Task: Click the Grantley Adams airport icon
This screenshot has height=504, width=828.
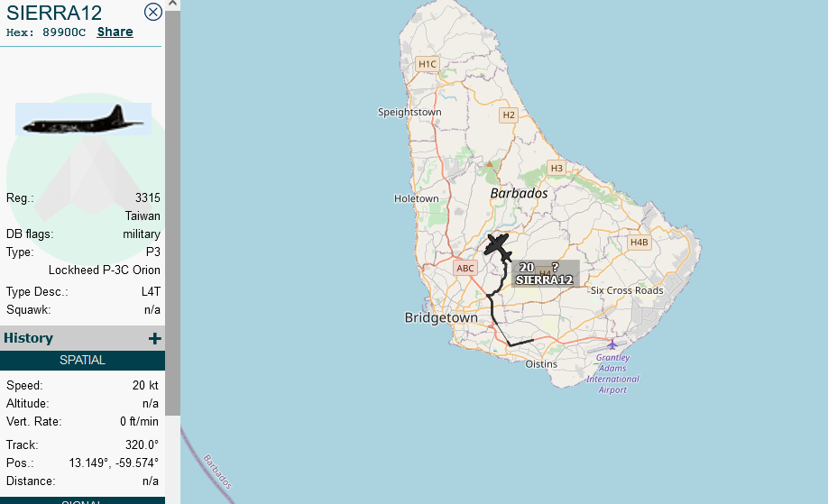Action: pos(612,344)
